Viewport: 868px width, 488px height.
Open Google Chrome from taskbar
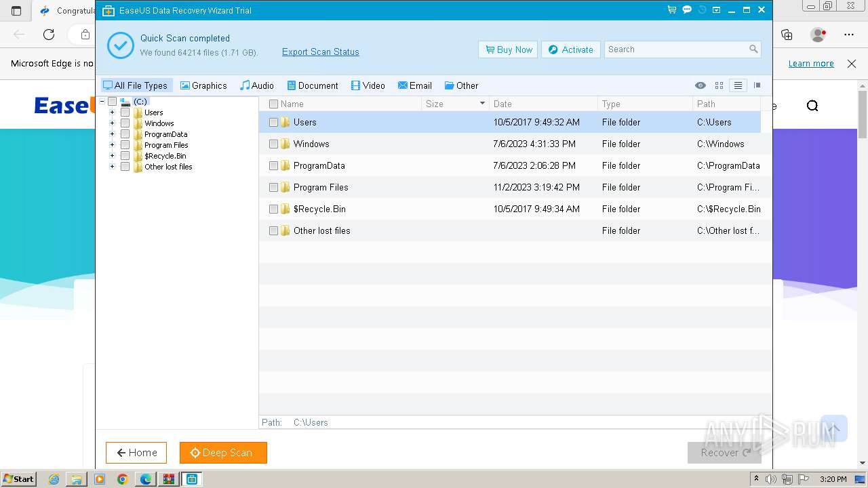[x=123, y=479]
